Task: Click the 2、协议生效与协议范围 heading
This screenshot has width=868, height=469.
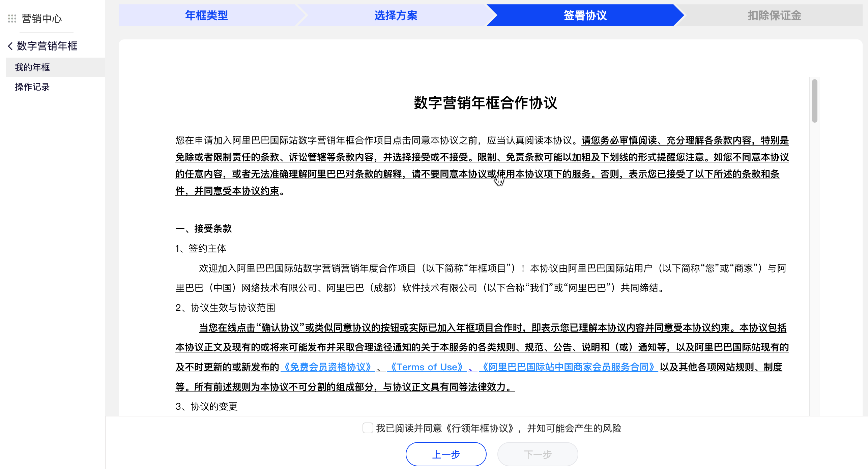Action: [x=225, y=308]
